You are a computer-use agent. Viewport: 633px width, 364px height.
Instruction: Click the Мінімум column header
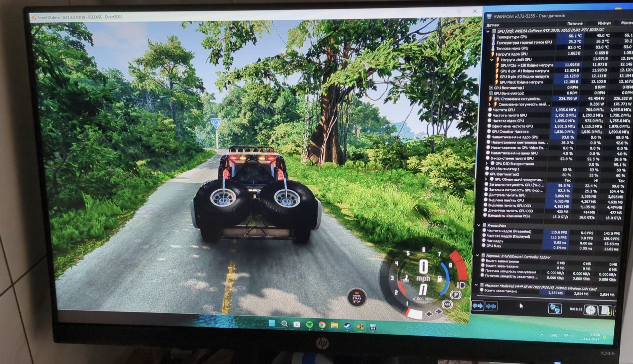pos(604,23)
